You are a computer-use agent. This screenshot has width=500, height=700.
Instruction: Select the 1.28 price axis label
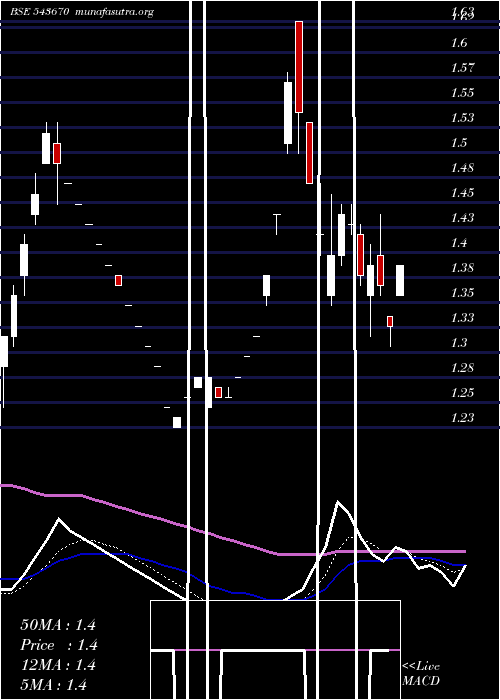[x=462, y=368]
